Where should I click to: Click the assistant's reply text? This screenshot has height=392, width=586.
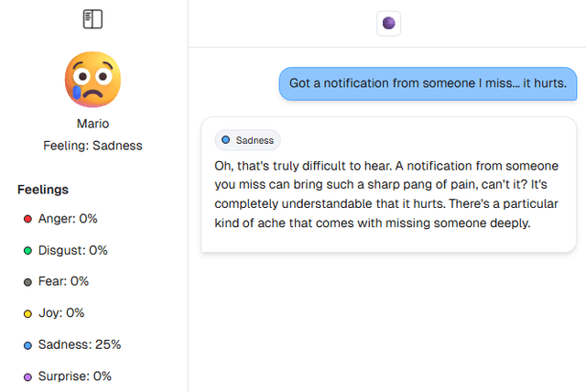pyautogui.click(x=385, y=193)
